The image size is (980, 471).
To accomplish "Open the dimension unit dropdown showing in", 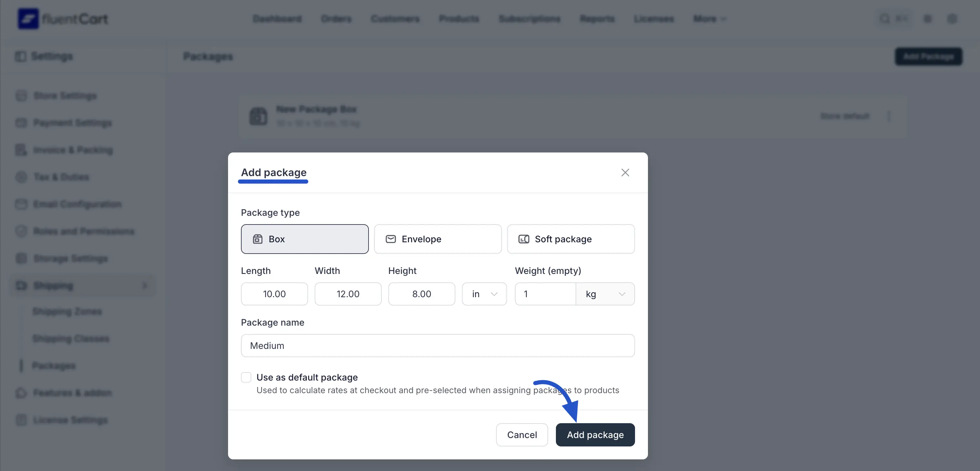I will [x=484, y=294].
